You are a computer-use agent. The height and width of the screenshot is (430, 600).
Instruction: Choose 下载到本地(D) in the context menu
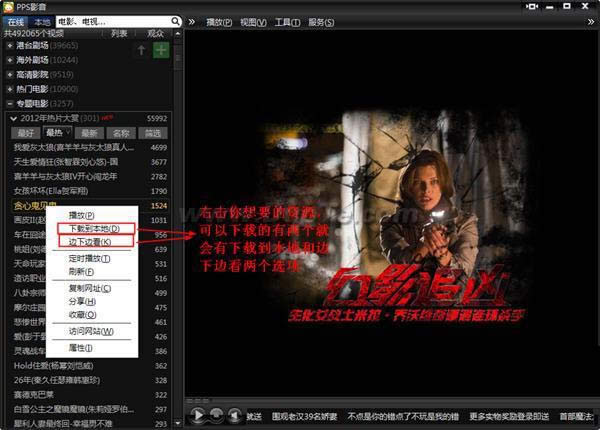[95, 229]
